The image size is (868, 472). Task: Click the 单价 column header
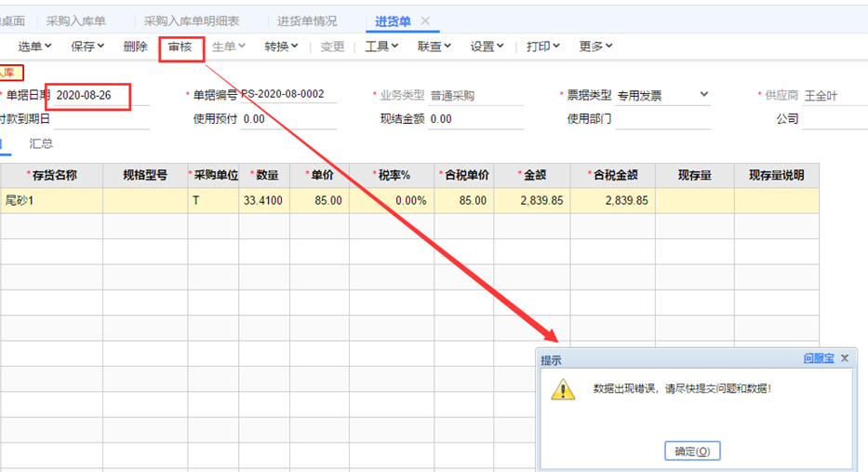tap(319, 176)
